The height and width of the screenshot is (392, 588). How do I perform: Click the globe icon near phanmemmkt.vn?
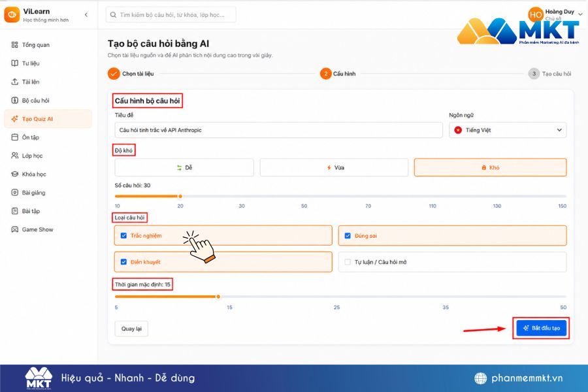click(480, 378)
